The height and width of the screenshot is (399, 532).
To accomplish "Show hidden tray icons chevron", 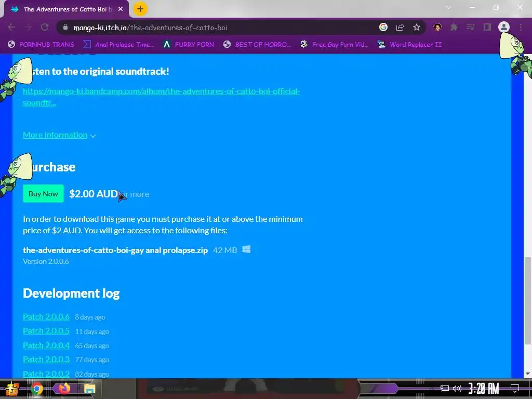I will [x=432, y=389].
